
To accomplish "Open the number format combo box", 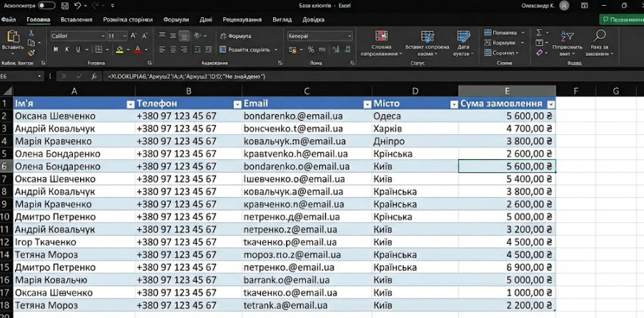I will point(320,36).
